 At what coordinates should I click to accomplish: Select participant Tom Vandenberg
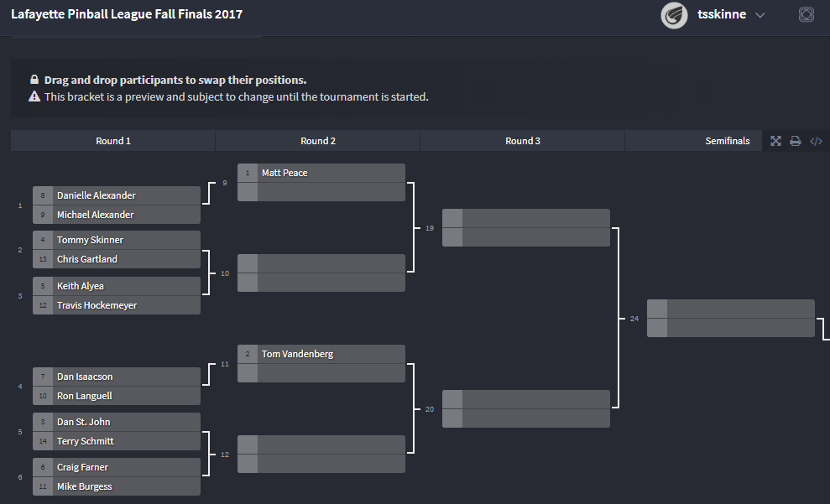(x=297, y=354)
